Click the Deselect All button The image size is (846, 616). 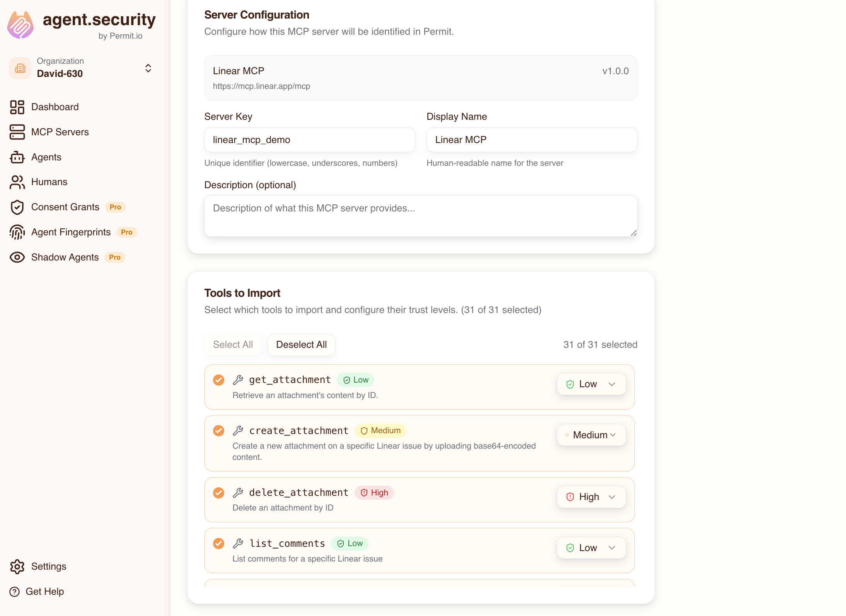tap(301, 344)
